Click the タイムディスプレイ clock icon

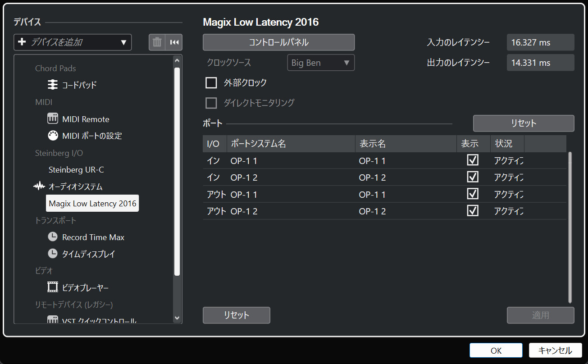53,254
